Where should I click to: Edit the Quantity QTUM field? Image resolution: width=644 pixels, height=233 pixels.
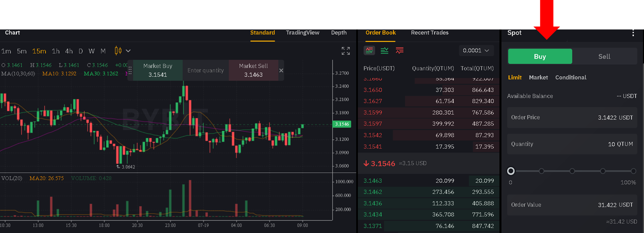pos(572,144)
